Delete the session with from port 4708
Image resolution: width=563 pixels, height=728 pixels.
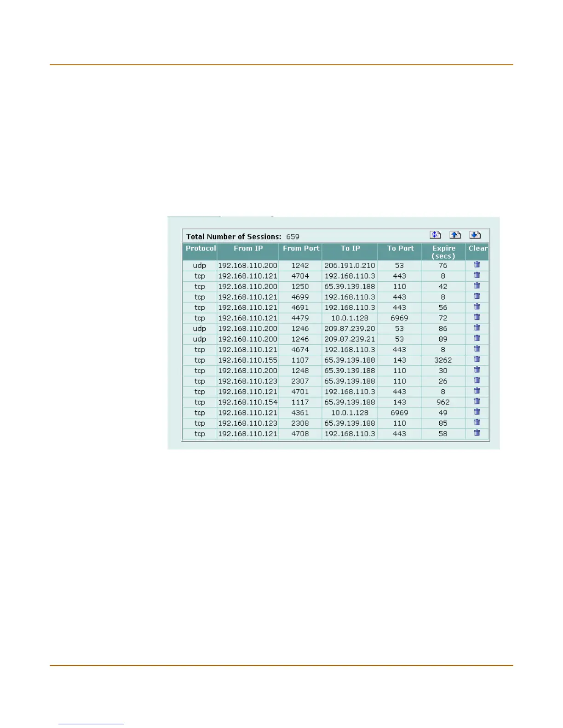click(477, 433)
